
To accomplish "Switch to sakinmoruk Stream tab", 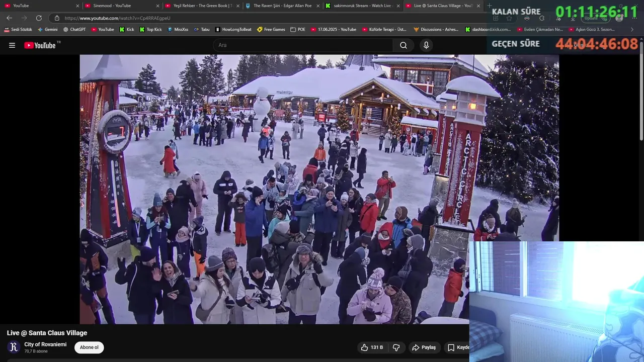I will pyautogui.click(x=362, y=6).
